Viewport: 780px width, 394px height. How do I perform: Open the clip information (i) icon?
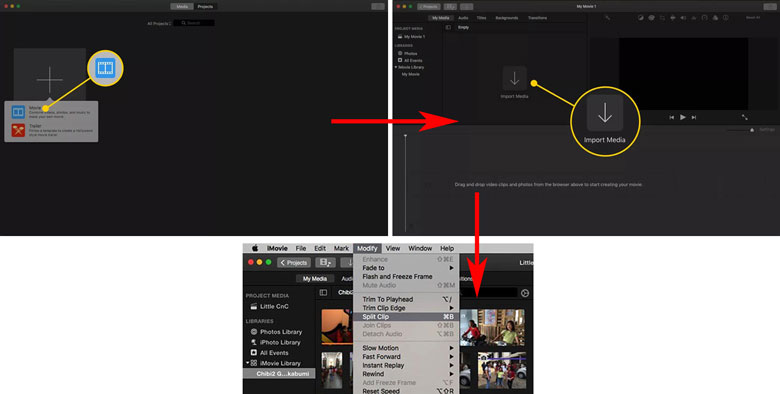click(725, 18)
